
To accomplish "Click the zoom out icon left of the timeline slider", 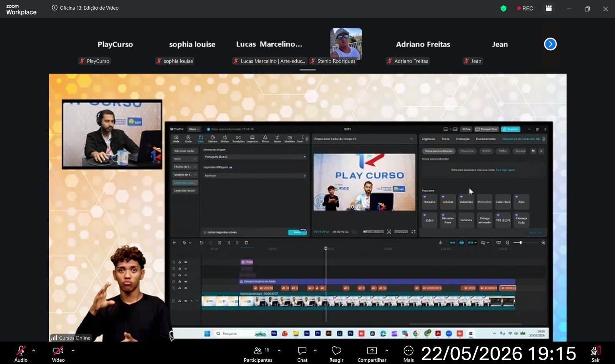I will (x=508, y=243).
